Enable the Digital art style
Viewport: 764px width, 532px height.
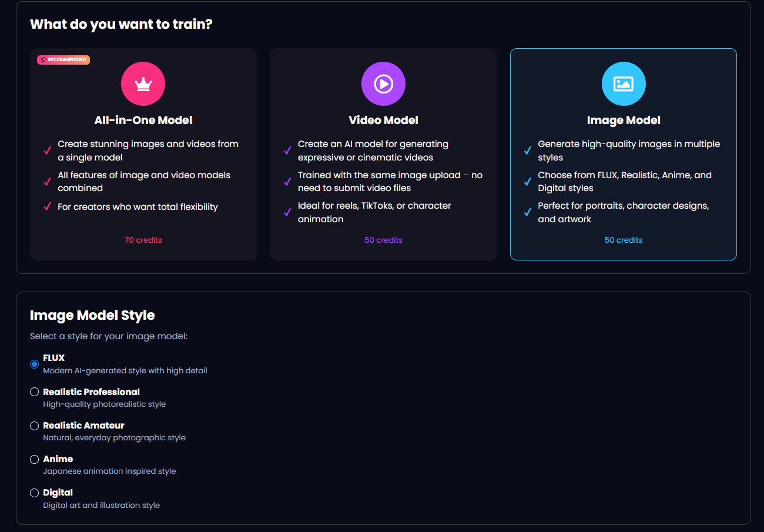(x=34, y=492)
